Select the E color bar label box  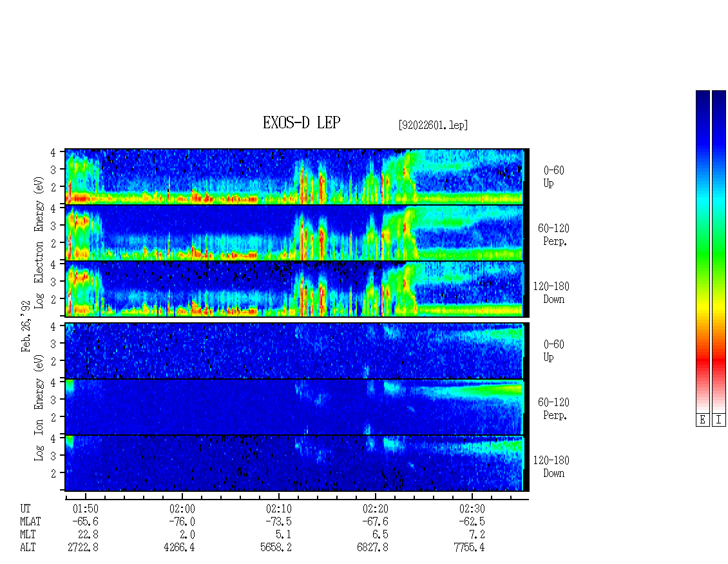(x=702, y=420)
